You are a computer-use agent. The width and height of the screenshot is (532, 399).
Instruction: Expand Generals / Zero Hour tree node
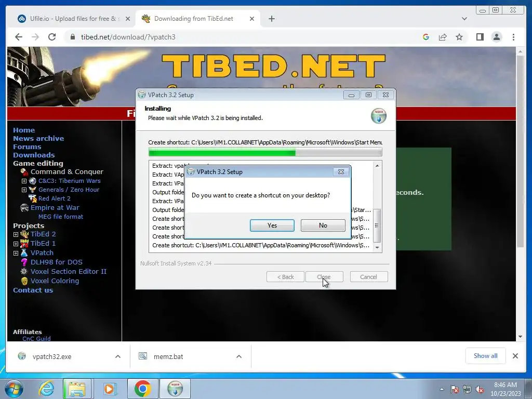[x=24, y=190]
